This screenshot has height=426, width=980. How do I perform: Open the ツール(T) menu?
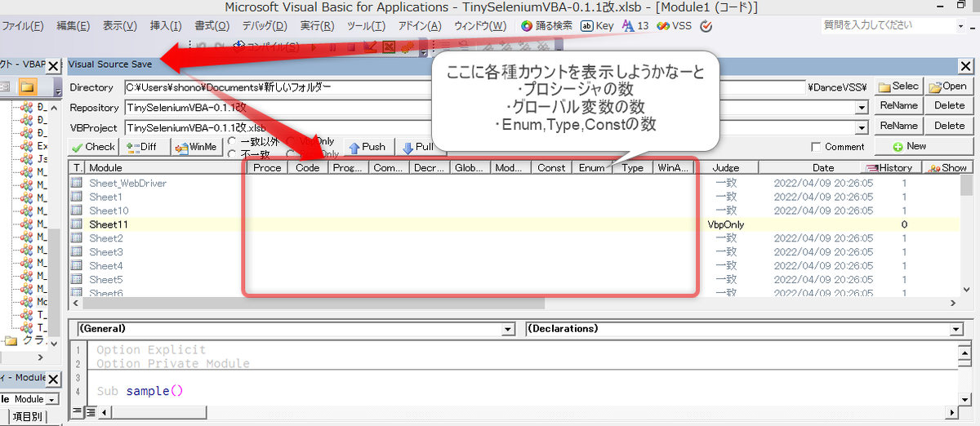[x=366, y=25]
